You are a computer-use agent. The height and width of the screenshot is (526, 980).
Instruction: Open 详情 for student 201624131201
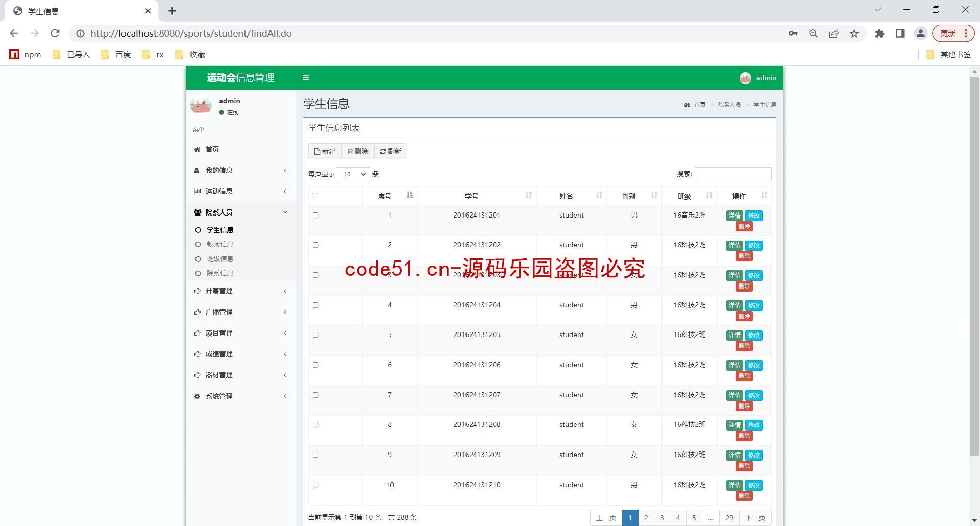pyautogui.click(x=734, y=216)
